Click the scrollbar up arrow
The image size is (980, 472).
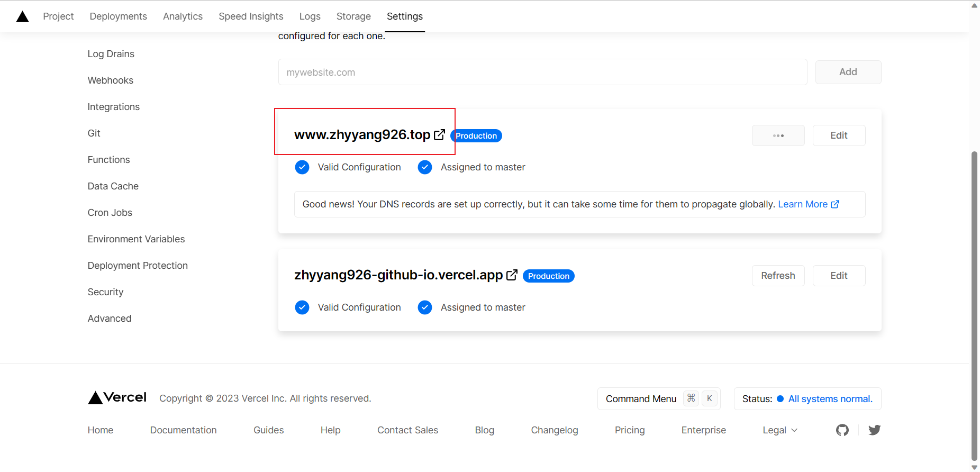(974, 5)
